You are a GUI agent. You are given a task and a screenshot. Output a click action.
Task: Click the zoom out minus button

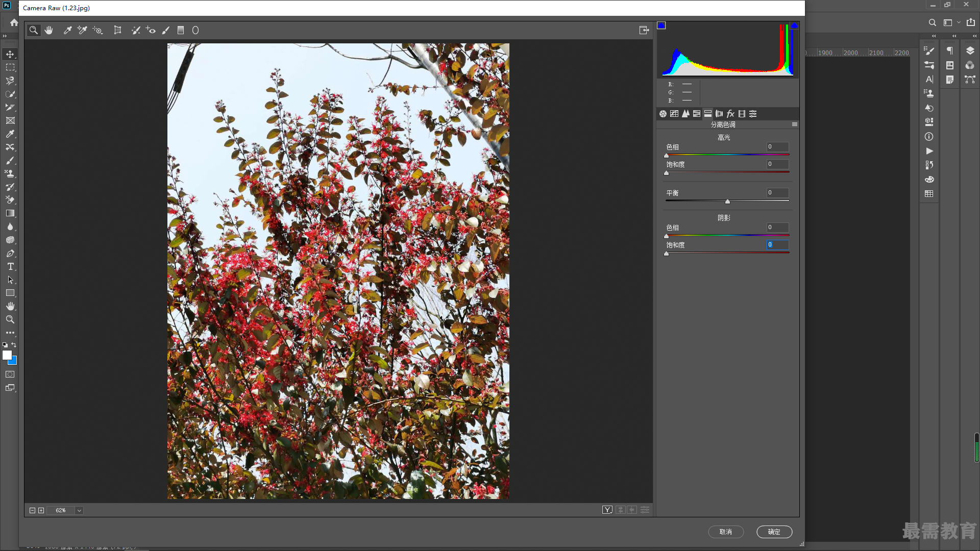click(x=32, y=510)
